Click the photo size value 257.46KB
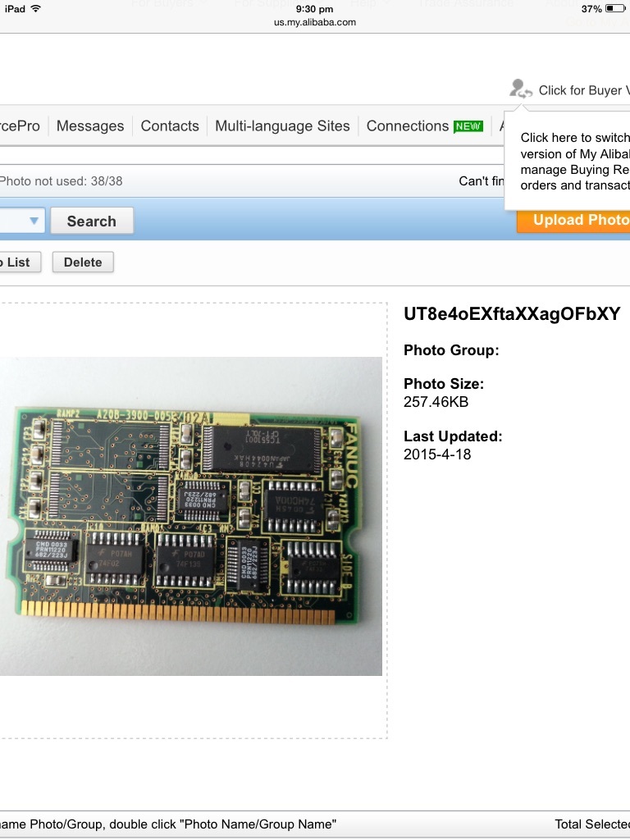 click(436, 402)
